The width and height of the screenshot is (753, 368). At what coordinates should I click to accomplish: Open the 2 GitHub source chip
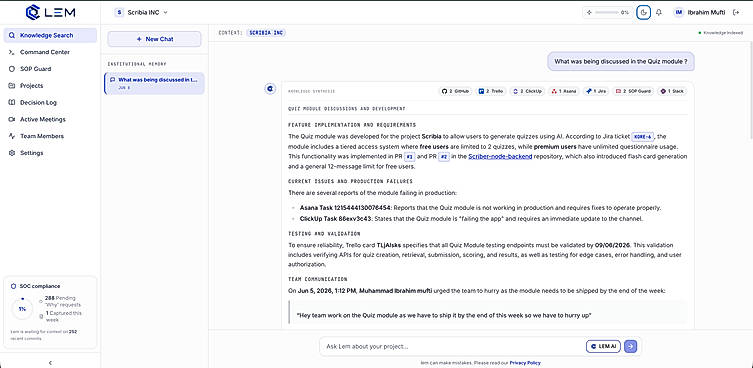455,91
